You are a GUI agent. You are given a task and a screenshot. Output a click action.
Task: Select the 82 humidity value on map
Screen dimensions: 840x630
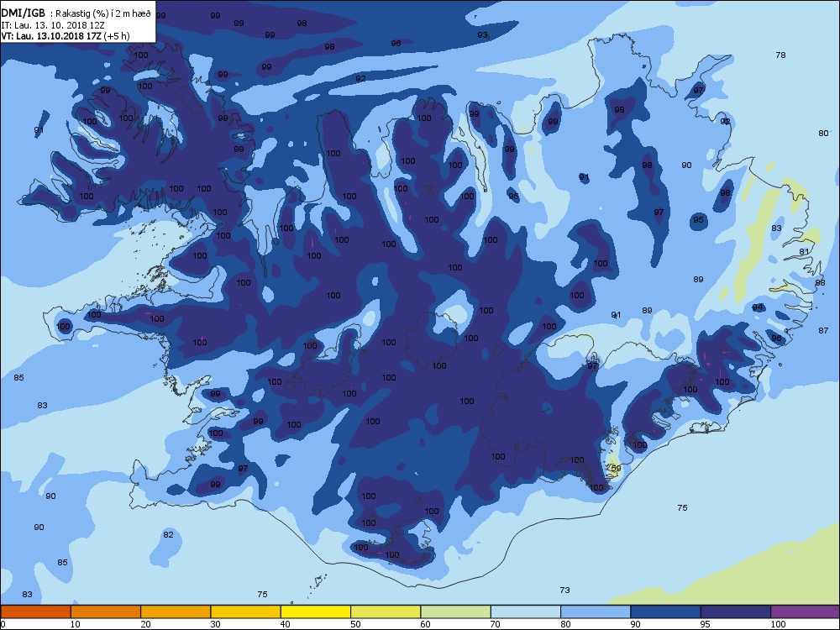tap(168, 534)
